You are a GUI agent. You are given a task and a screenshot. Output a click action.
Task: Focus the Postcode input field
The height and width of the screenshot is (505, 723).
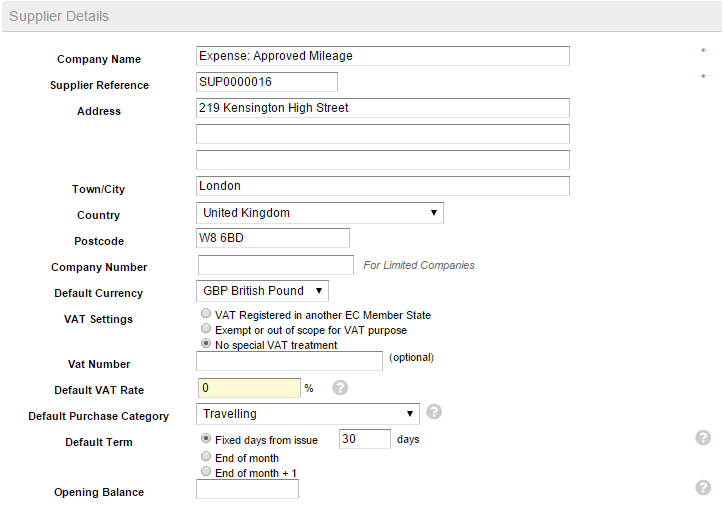[273, 238]
